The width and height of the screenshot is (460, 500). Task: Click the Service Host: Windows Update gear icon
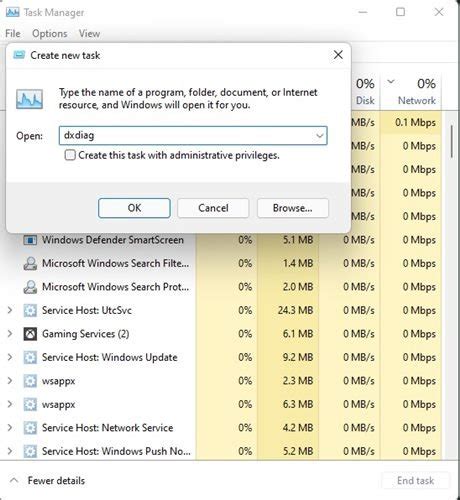[30, 357]
